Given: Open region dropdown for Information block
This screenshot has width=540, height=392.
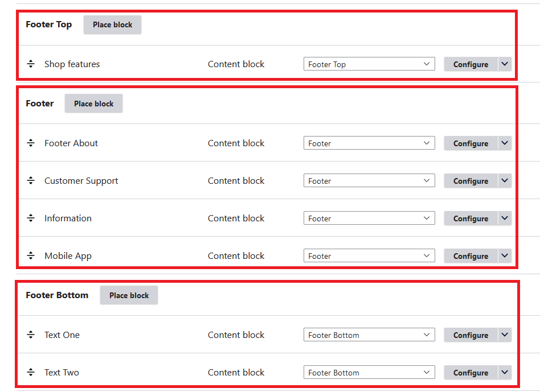Looking at the screenshot, I should [369, 218].
